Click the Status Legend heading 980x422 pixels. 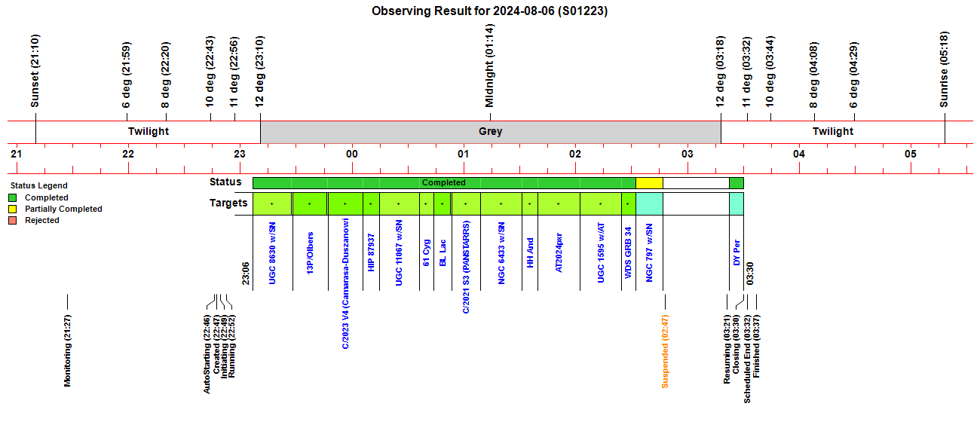(x=38, y=185)
